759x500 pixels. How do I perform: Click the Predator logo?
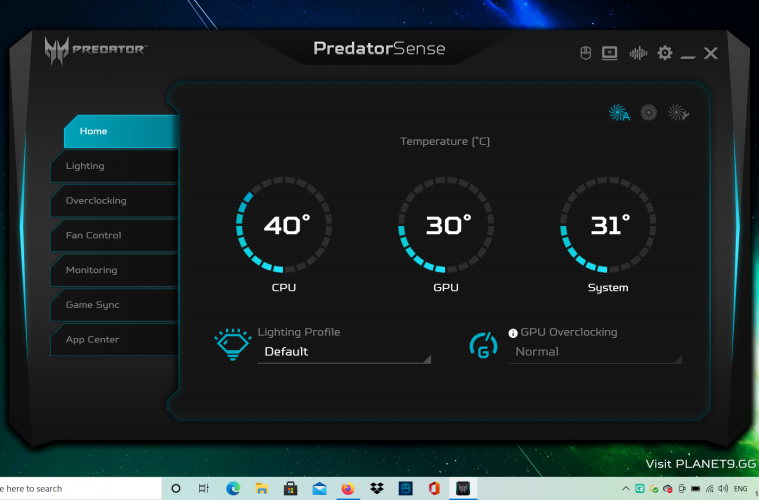tap(95, 50)
